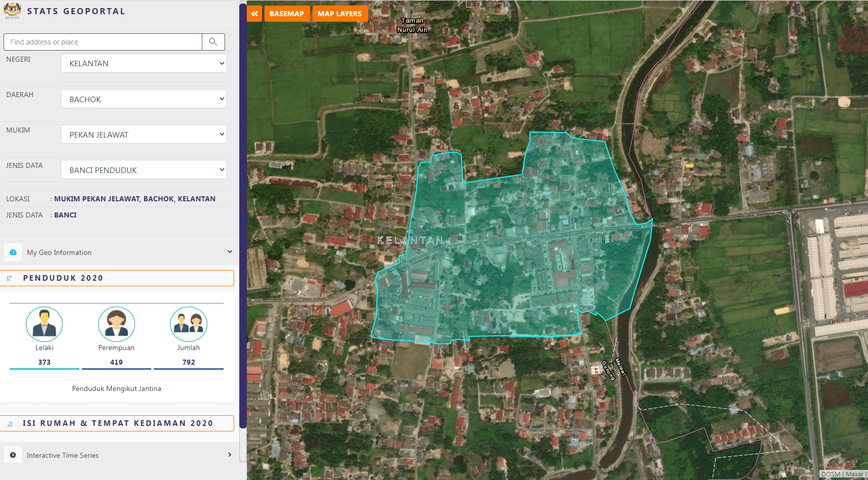The image size is (868, 480).
Task: Click the Interactive Time Series clock icon
Action: tap(13, 455)
